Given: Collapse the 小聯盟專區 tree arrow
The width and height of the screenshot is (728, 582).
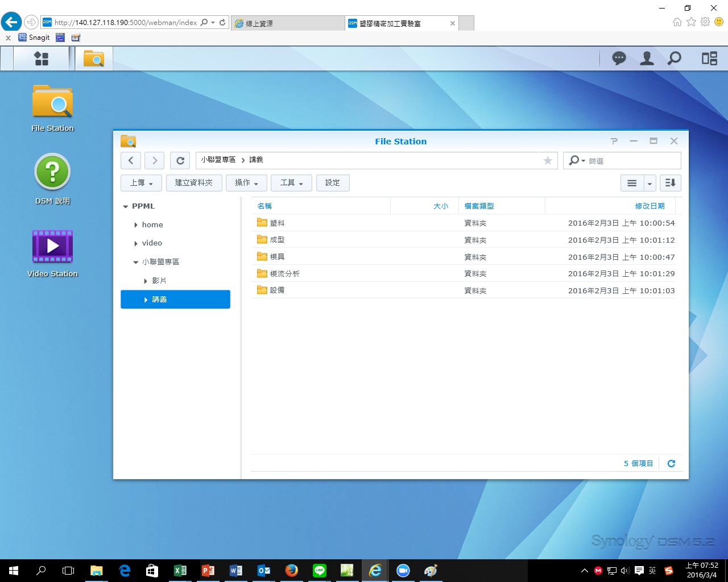Looking at the screenshot, I should pos(136,263).
